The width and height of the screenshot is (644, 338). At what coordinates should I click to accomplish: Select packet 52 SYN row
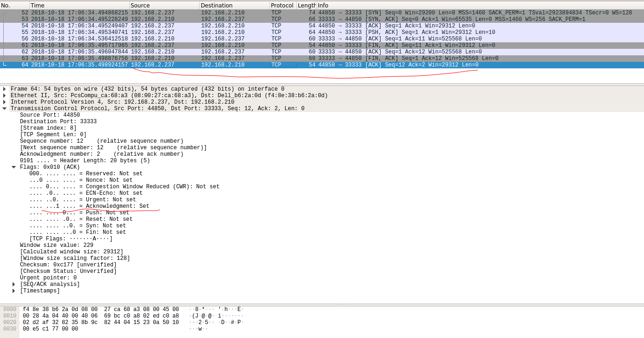[x=322, y=13]
